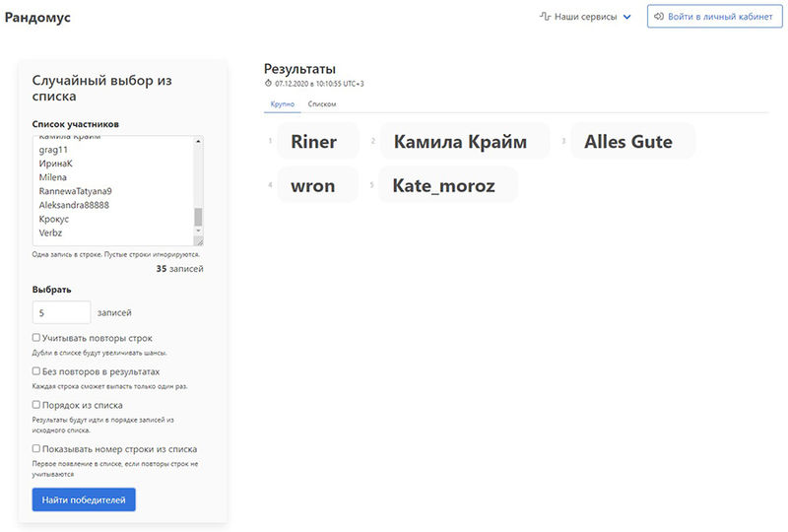Viewport: 788px width, 532px height.
Task: Click the Рандомус logo
Action: [37, 18]
